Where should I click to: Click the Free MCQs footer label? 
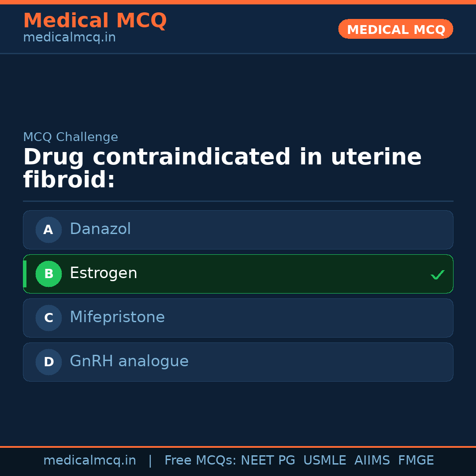[x=200, y=461]
